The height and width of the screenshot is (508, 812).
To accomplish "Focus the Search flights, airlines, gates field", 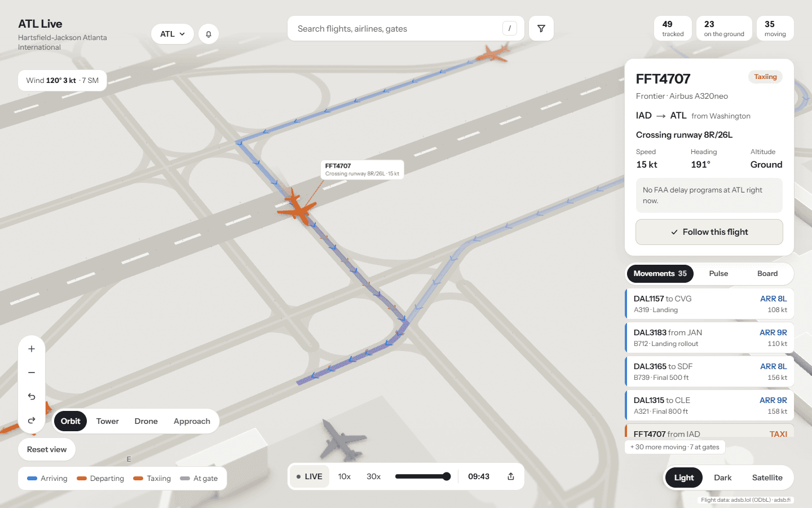I will pos(406,28).
